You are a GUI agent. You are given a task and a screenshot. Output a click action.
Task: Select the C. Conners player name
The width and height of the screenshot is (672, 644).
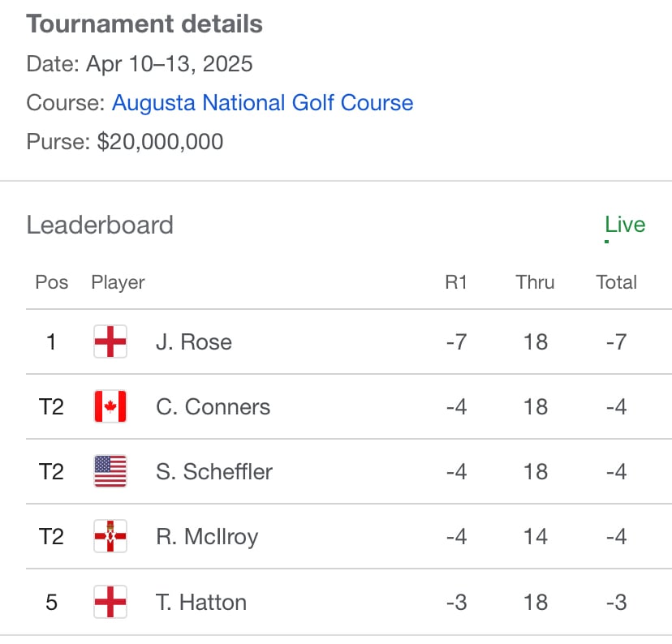click(x=213, y=407)
